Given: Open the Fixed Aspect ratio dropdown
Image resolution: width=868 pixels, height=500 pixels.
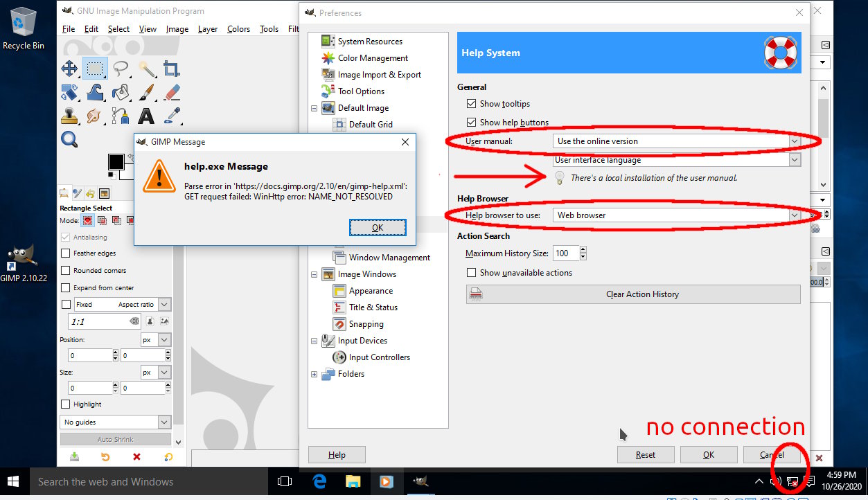Looking at the screenshot, I should tap(122, 305).
